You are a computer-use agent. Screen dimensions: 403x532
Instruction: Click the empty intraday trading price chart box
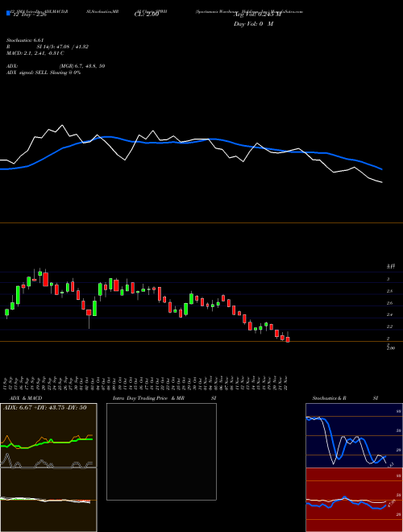click(x=161, y=451)
